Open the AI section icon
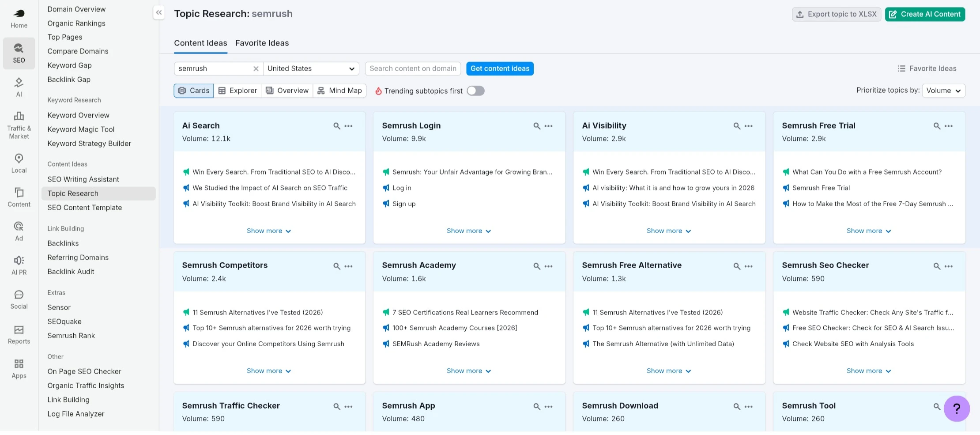 click(x=19, y=87)
